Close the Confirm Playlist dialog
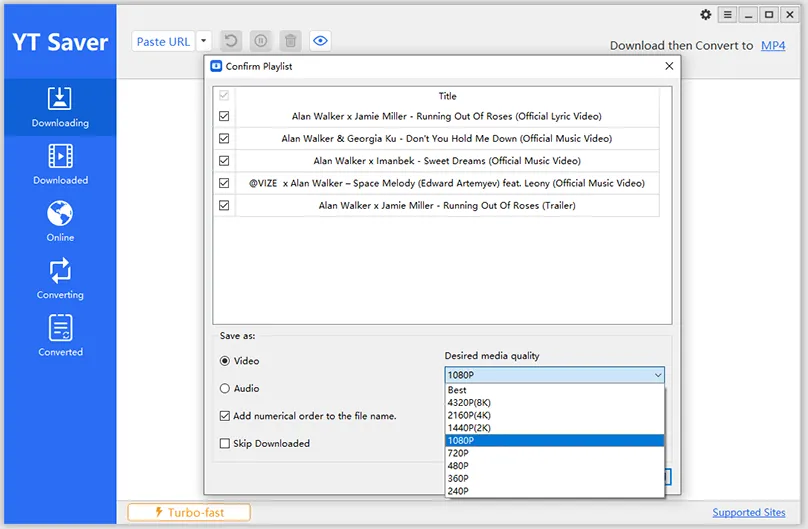 (669, 66)
